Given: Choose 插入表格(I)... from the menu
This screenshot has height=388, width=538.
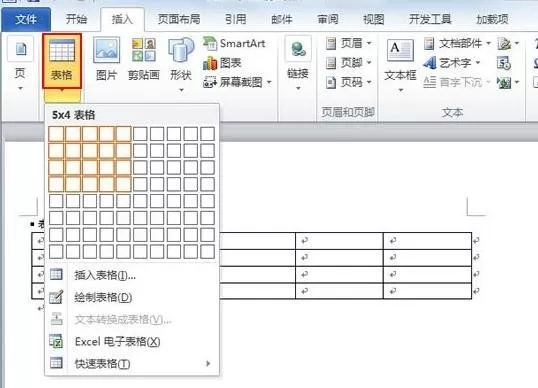Looking at the screenshot, I should point(132,275).
